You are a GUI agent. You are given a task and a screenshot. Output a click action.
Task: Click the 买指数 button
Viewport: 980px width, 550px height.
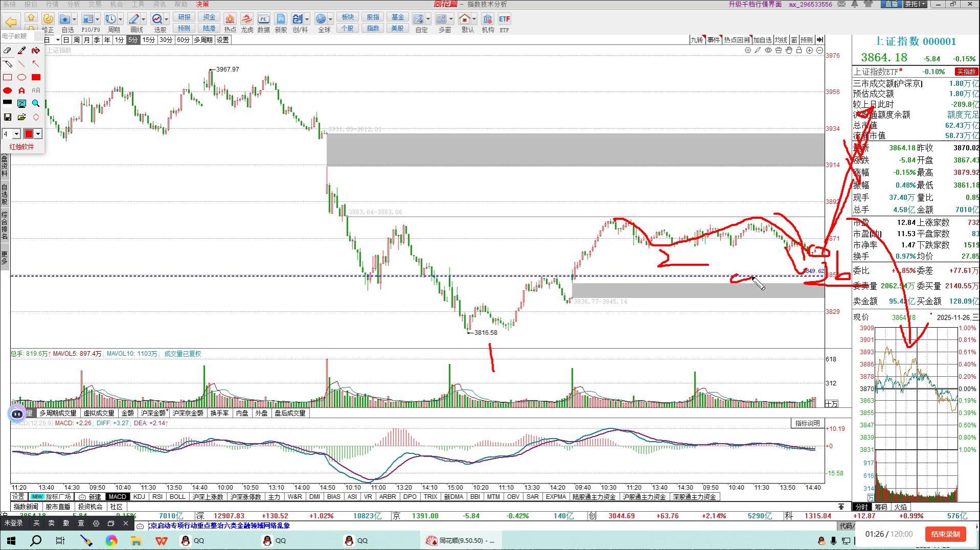(x=967, y=72)
